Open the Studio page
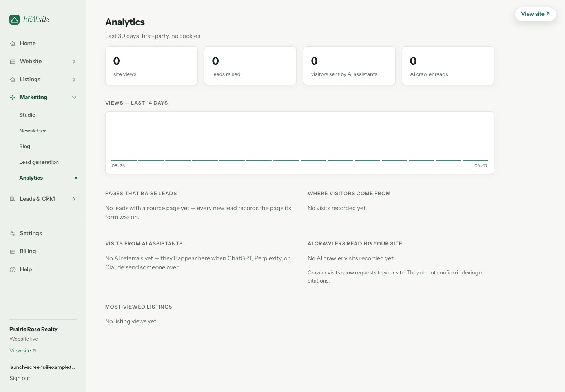565x392 pixels. (x=27, y=115)
